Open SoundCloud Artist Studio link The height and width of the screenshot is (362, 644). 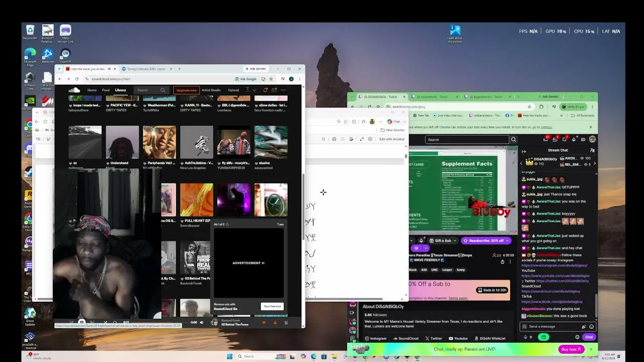pyautogui.click(x=211, y=90)
